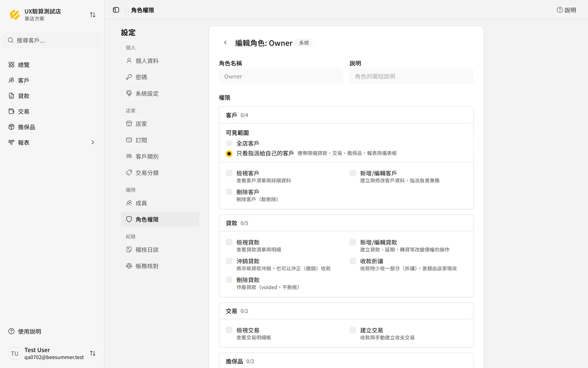Click the 角色名稱 Owner field
This screenshot has height=368, width=588.
(x=281, y=76)
